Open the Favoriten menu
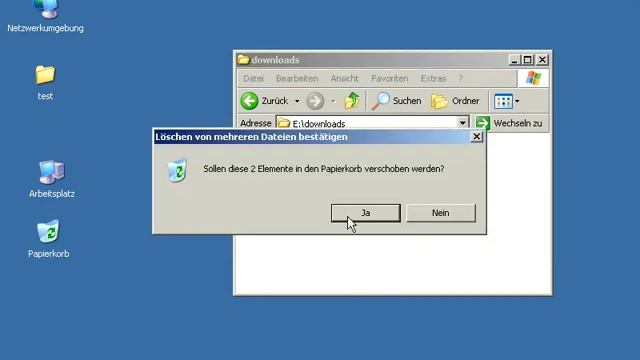 pos(389,78)
